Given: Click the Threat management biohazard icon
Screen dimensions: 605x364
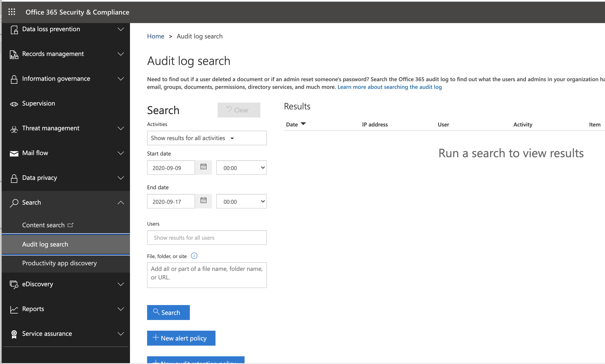Looking at the screenshot, I should [x=14, y=129].
